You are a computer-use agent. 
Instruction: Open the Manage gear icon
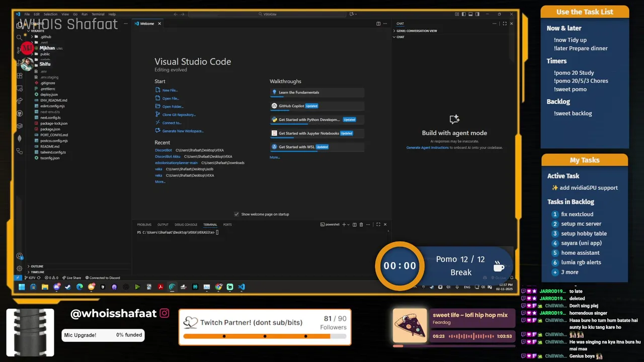click(19, 268)
